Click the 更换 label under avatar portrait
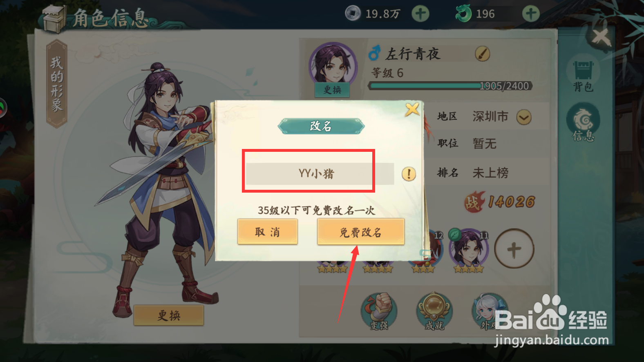This screenshot has width=644, height=362. pos(332,90)
